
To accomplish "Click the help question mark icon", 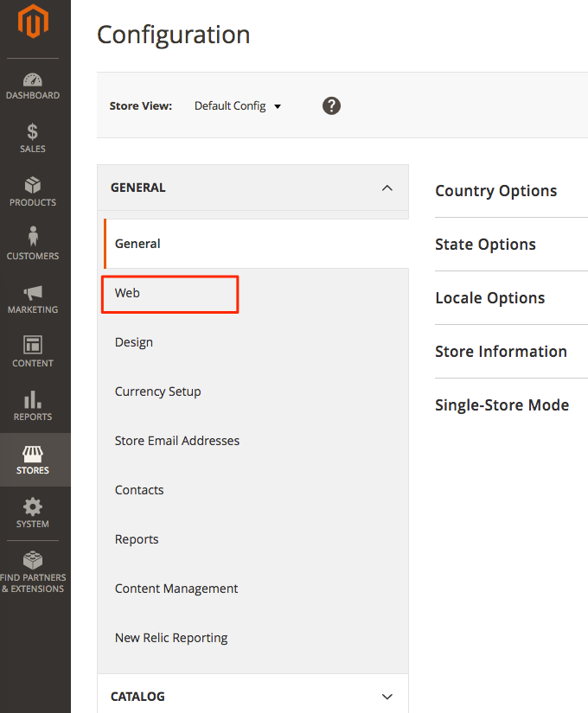I will [331, 105].
